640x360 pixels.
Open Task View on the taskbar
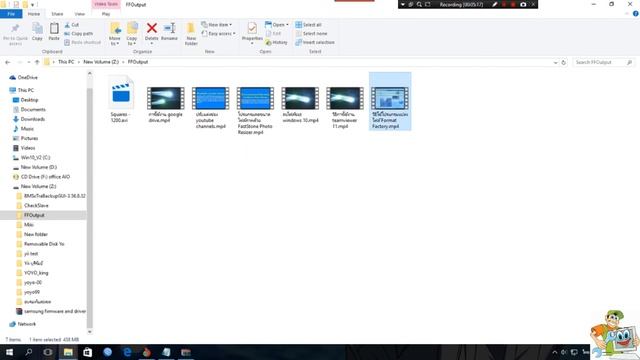coord(48,352)
